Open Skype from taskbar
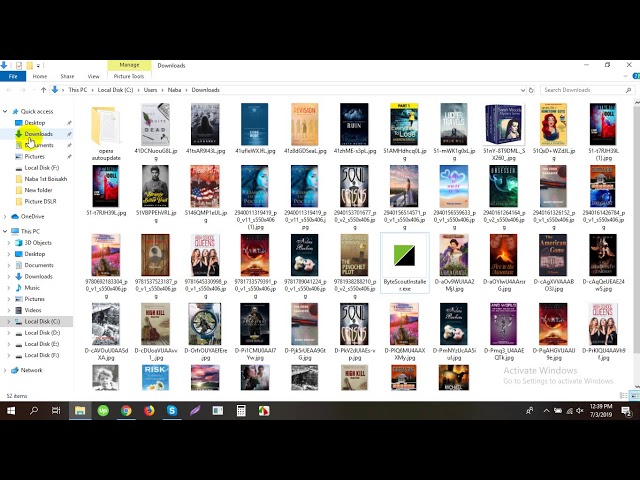The width and height of the screenshot is (640, 480). click(x=172, y=411)
